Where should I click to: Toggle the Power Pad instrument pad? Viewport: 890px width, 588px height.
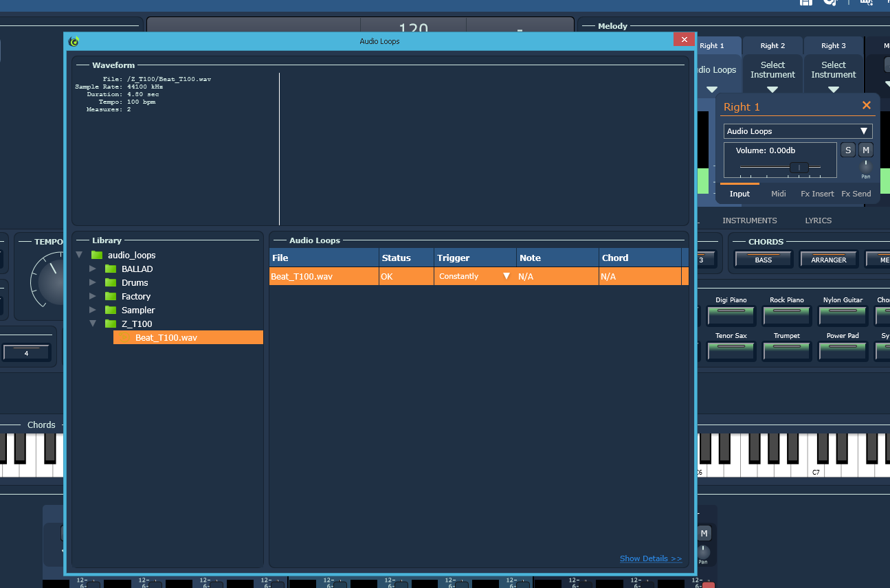tap(843, 352)
